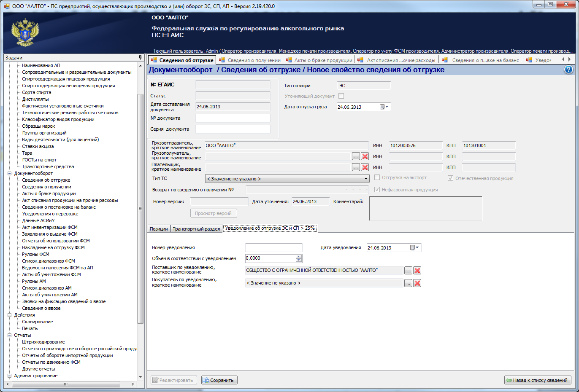Increase Объём в соответствии с уведомлением value
The image size is (579, 392).
click(299, 257)
